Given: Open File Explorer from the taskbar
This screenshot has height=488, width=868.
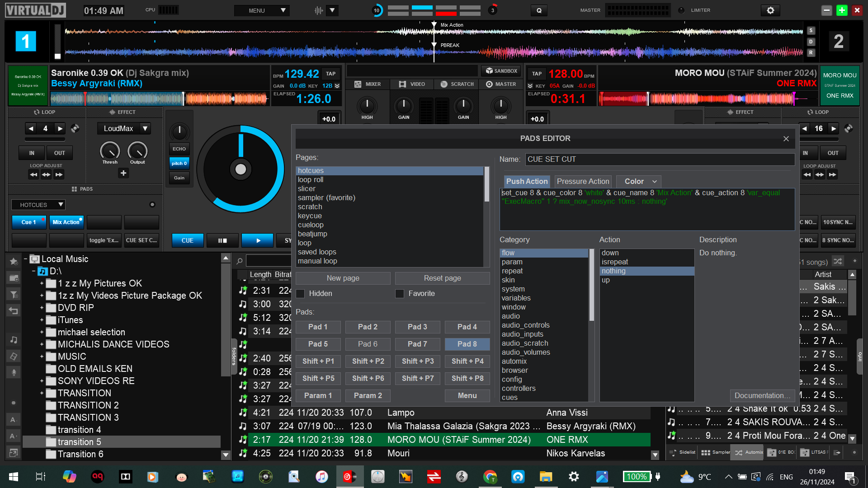Looking at the screenshot, I should [546, 477].
